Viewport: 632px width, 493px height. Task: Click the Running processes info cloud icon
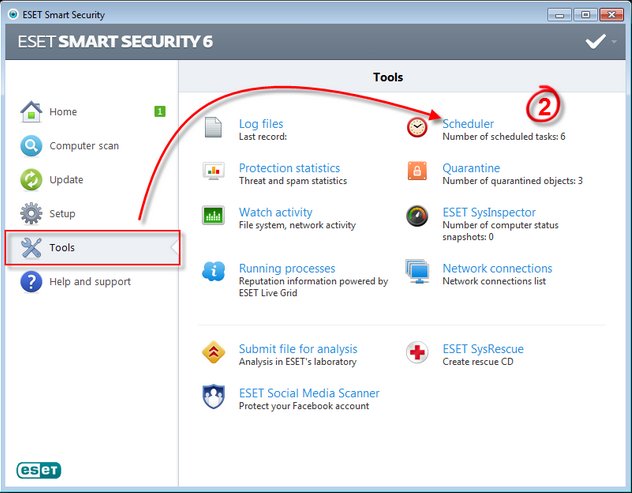213,271
